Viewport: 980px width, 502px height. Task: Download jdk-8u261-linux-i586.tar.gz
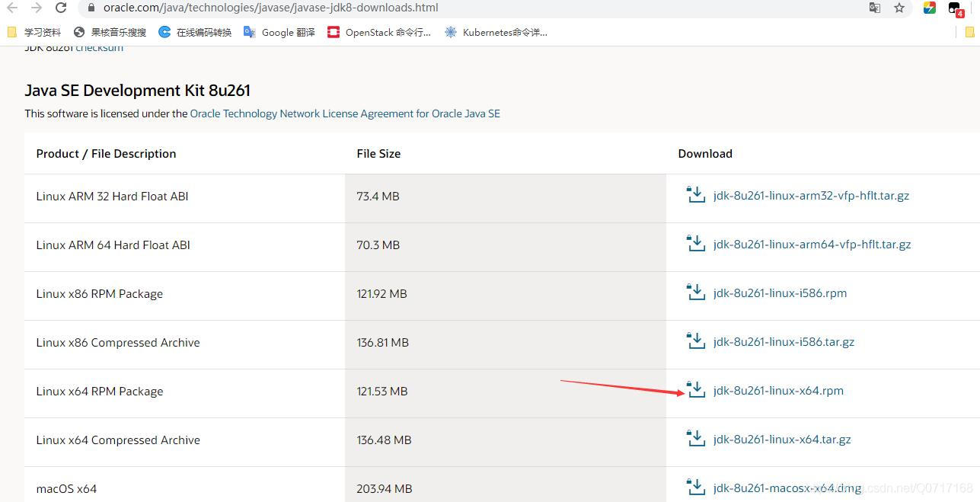click(x=784, y=342)
